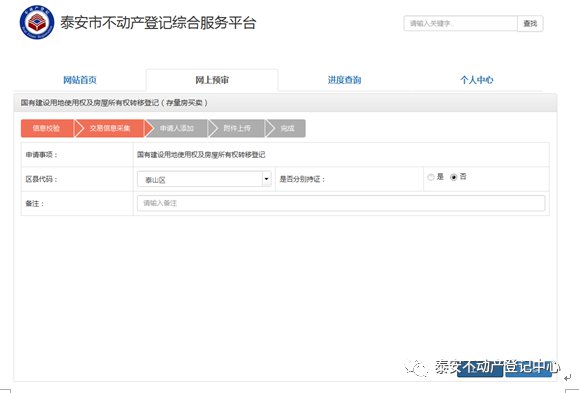Click the 申请事项 value text
The width and height of the screenshot is (579, 393).
pyautogui.click(x=201, y=154)
